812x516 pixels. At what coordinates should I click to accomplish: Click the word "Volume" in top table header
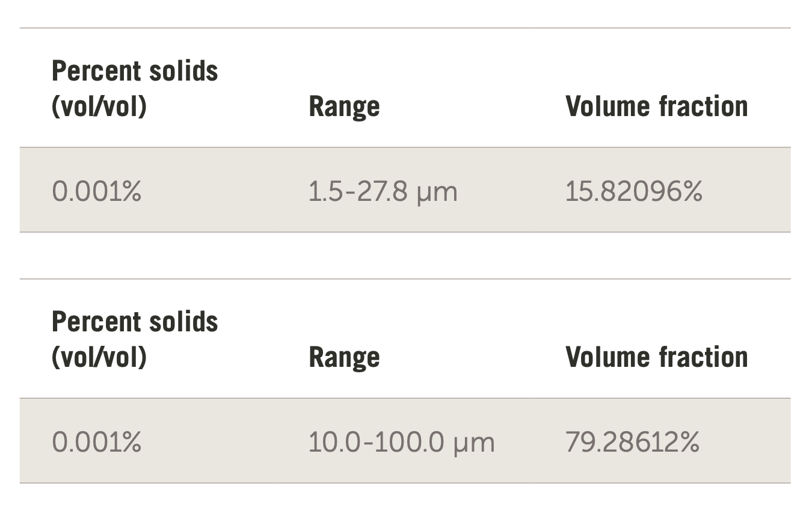click(x=607, y=106)
